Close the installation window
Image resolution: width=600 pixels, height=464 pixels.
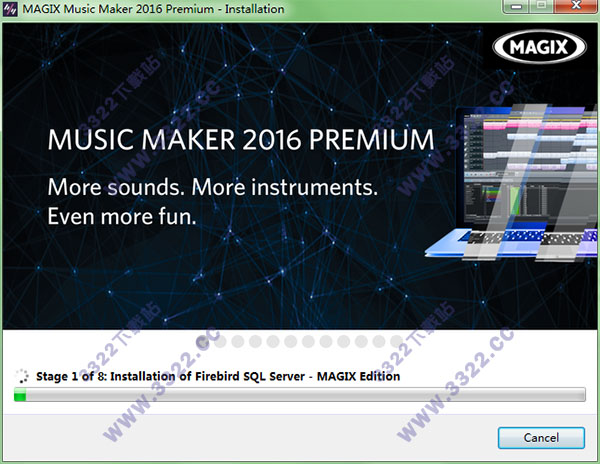tap(576, 6)
